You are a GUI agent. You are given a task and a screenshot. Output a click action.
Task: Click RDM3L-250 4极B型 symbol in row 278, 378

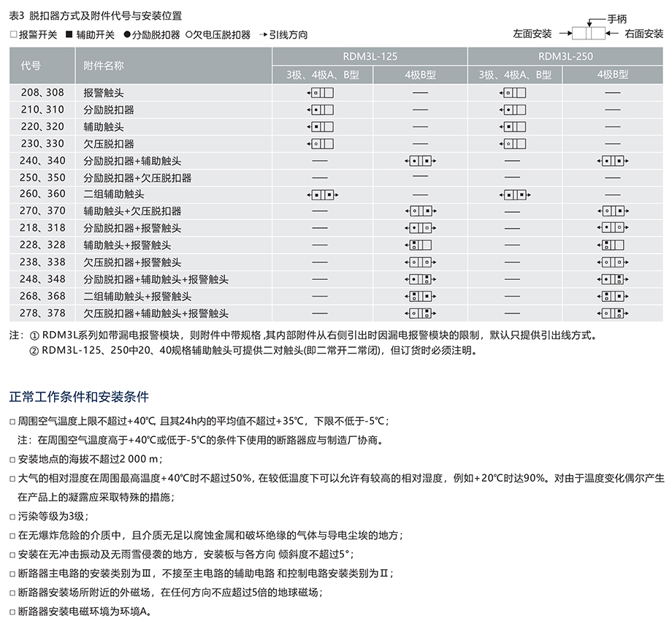(612, 313)
